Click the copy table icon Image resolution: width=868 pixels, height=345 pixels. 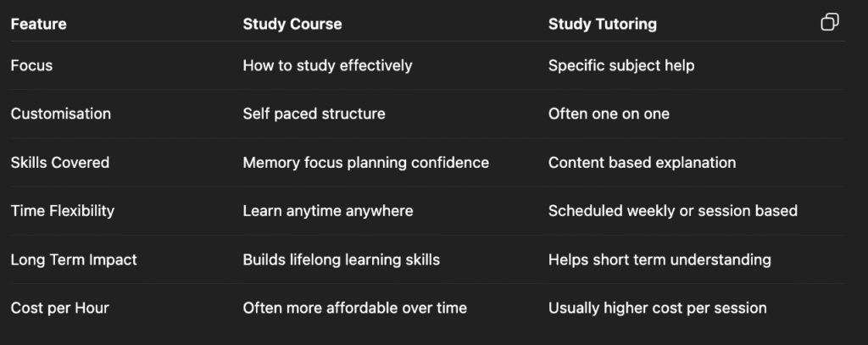pyautogui.click(x=829, y=22)
